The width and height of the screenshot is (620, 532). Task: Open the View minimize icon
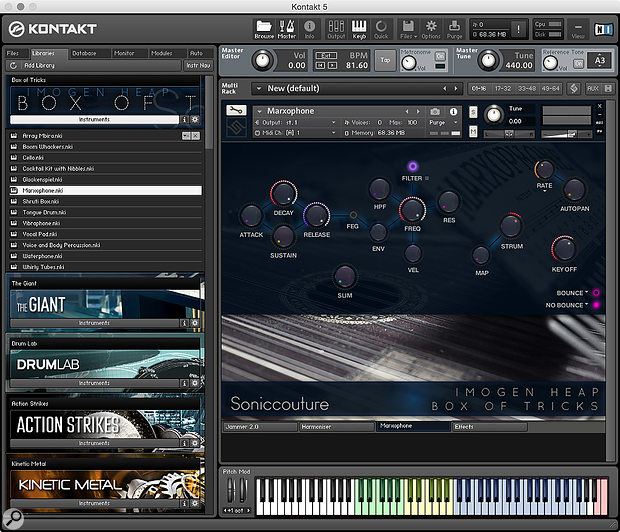[x=578, y=30]
